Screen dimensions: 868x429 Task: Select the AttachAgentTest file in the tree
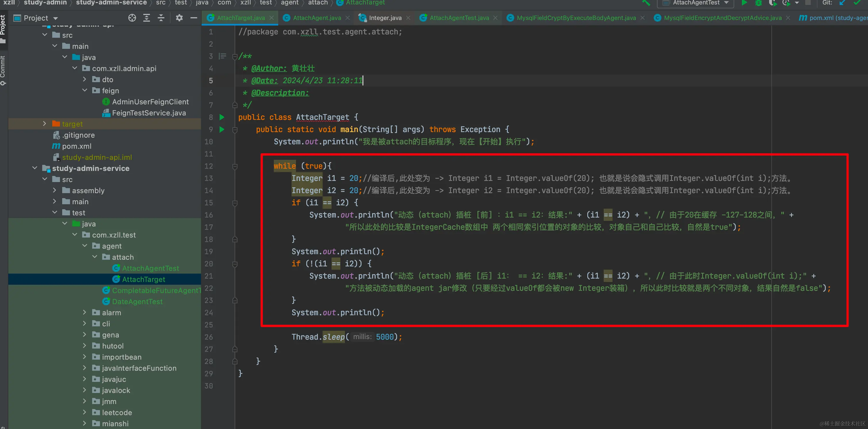150,268
